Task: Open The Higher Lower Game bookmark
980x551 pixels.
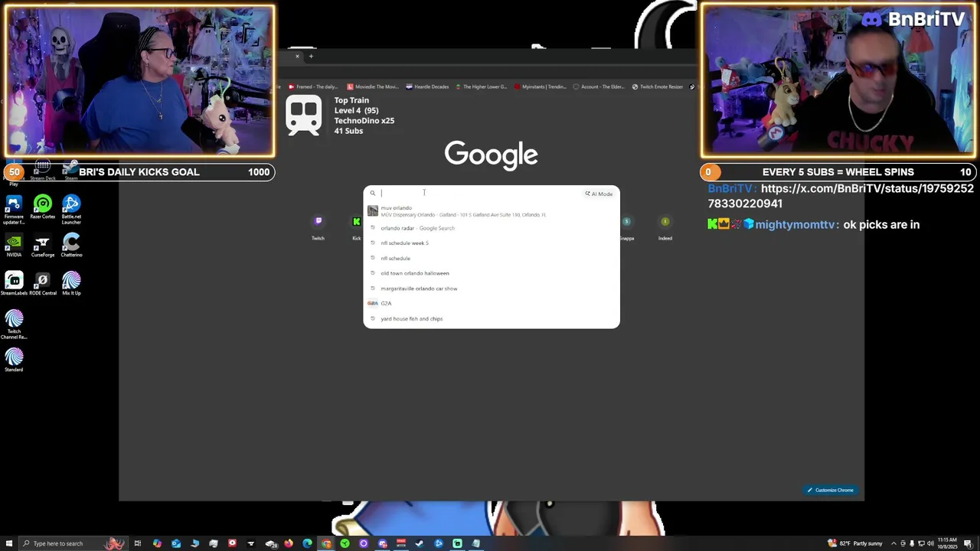Action: click(x=481, y=86)
